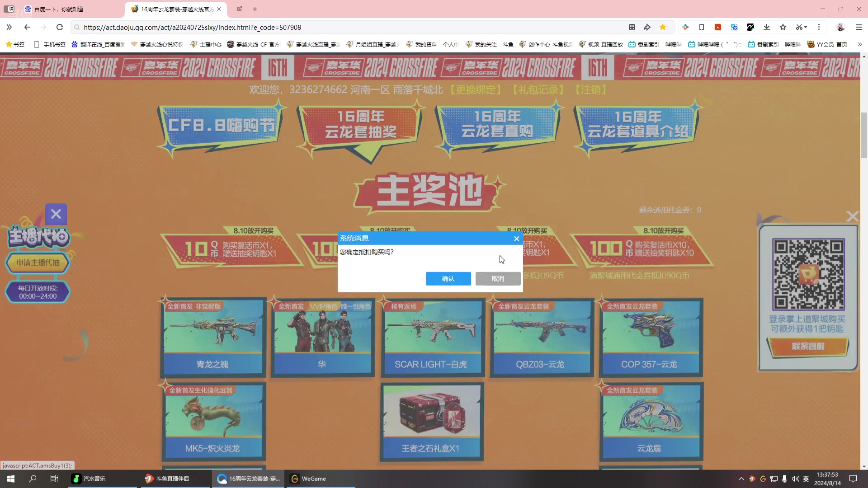
Task: Share the page via arrow icon
Action: tap(647, 27)
